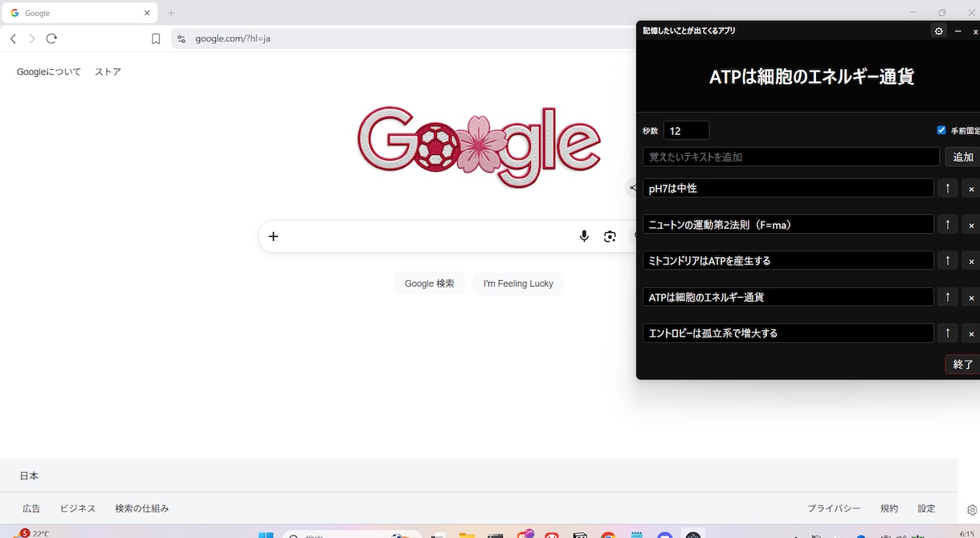Edit the エントロピーは孤立系で増大する row
The height and width of the screenshot is (538, 980).
tap(788, 332)
